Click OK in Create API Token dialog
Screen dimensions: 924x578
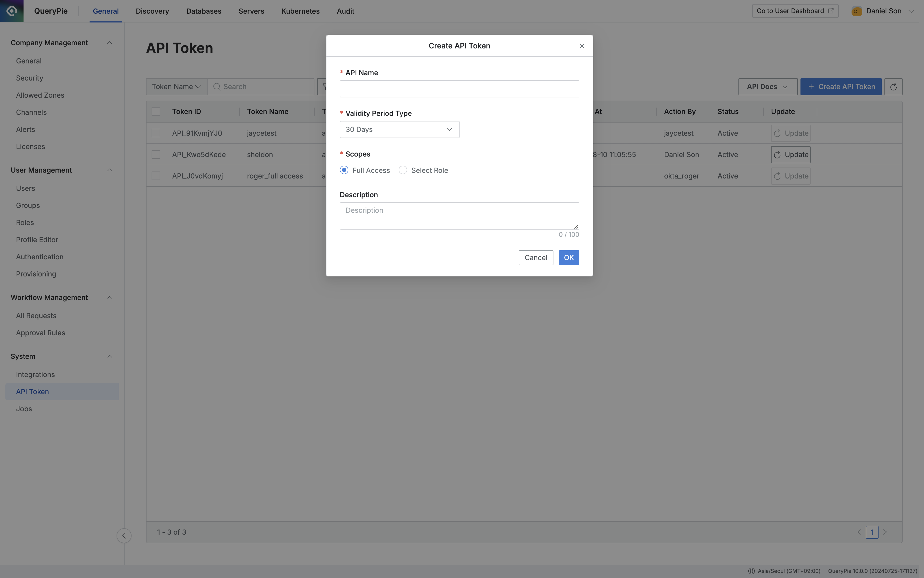point(569,258)
